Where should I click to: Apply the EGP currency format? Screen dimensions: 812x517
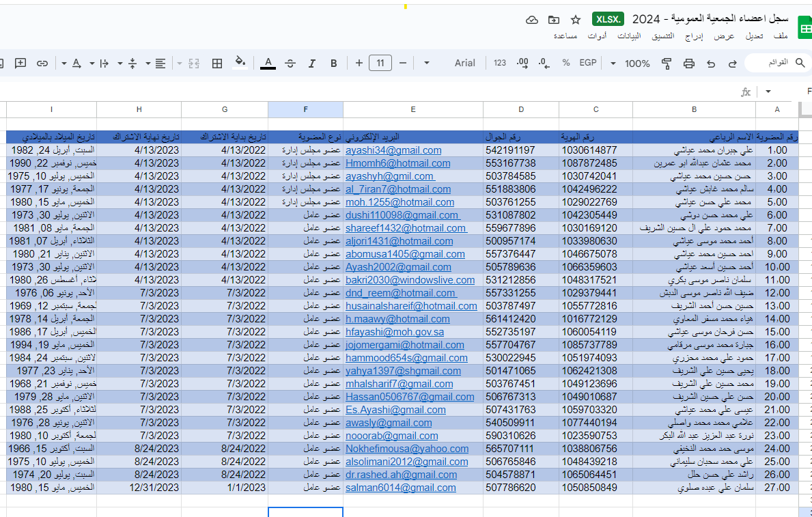point(587,64)
